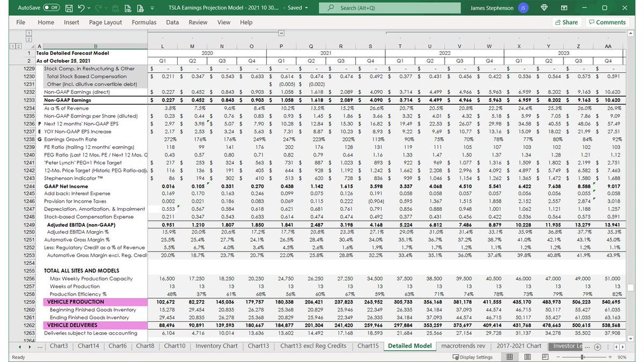Switch to Normal view icon
Screen dimensions: 644x362
point(511,357)
